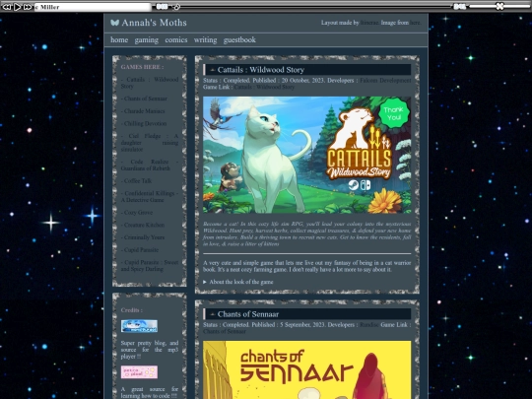Viewport: 532px width, 399px height.
Task: Jump to Code Realize Guardians of Rebirth
Action: [x=150, y=166]
